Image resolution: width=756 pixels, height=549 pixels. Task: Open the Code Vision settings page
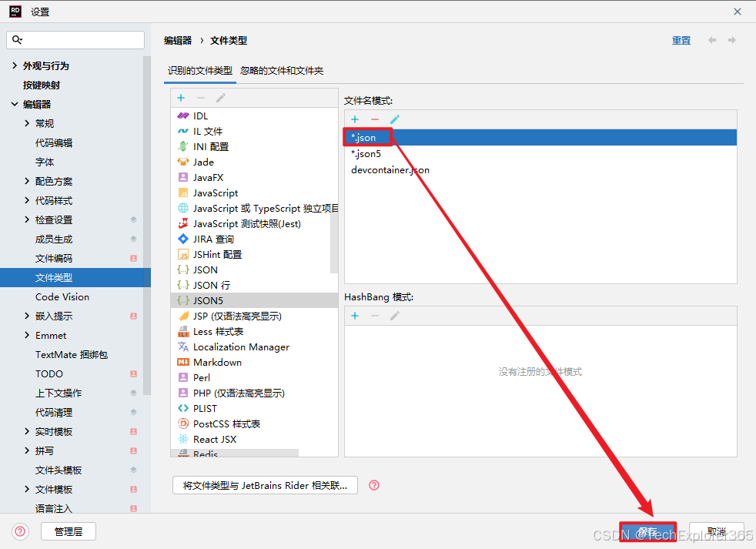click(x=62, y=297)
